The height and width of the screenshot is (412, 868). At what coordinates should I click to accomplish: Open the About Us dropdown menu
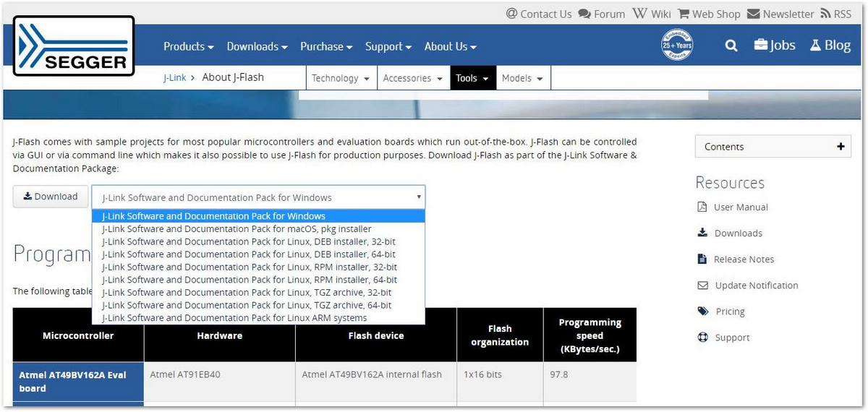(x=450, y=46)
